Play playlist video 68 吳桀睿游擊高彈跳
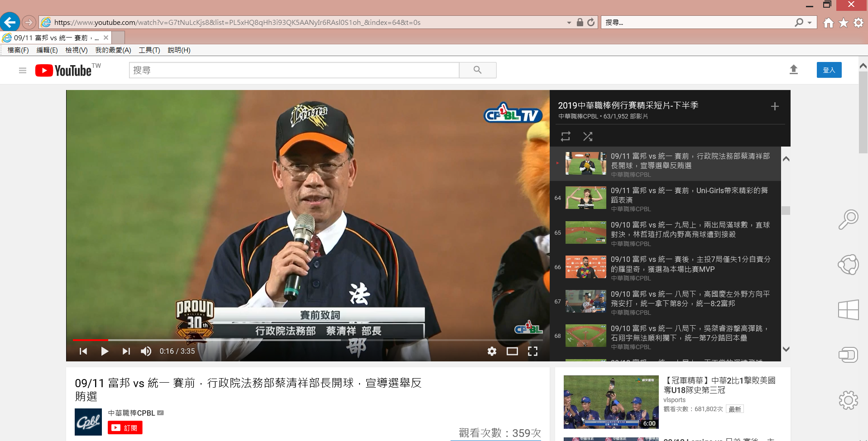The height and width of the screenshot is (441, 868). click(x=665, y=336)
